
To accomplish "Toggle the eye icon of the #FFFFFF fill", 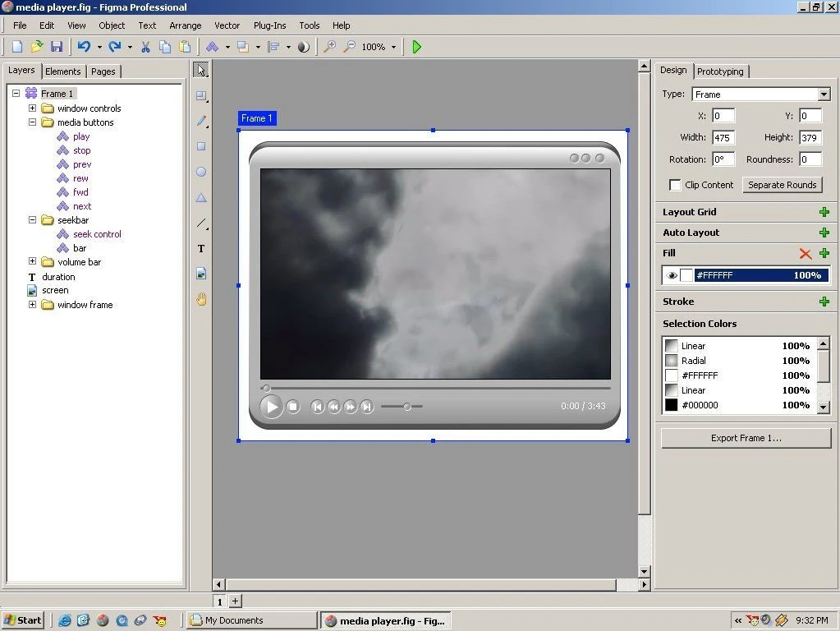I will (672, 275).
